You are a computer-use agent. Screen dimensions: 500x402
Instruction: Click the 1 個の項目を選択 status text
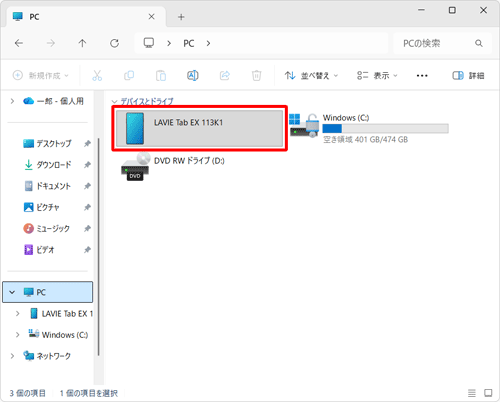point(89,393)
